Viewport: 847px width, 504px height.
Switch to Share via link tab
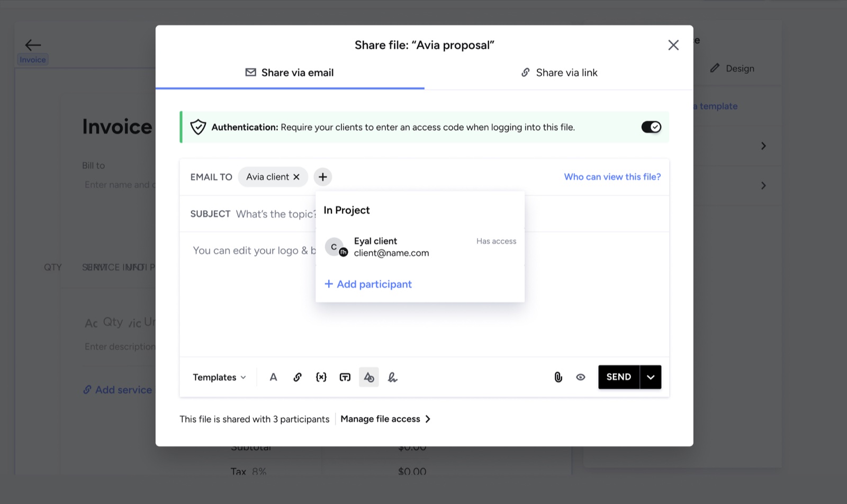click(559, 73)
